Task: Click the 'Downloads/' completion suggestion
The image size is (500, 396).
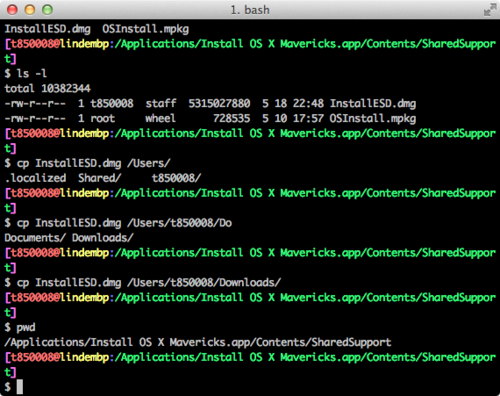Action: (103, 238)
